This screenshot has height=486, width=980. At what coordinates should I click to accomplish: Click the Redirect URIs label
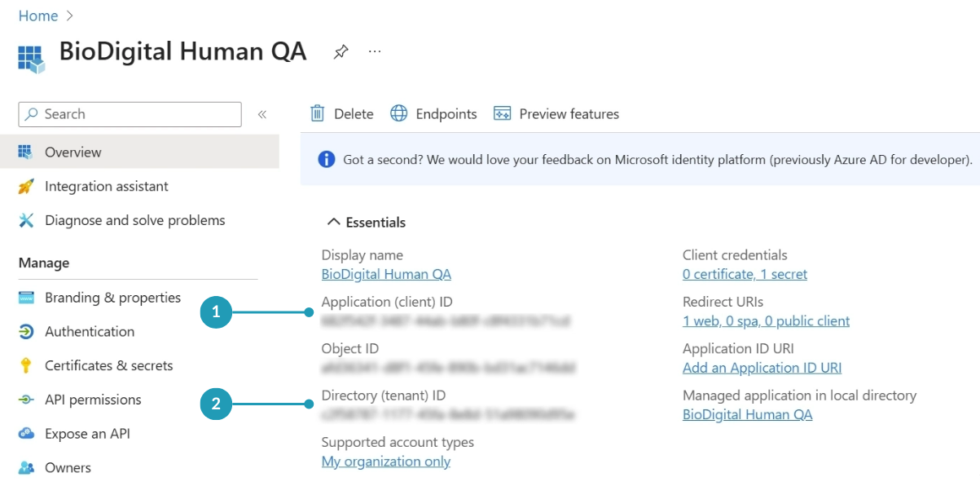[723, 302]
